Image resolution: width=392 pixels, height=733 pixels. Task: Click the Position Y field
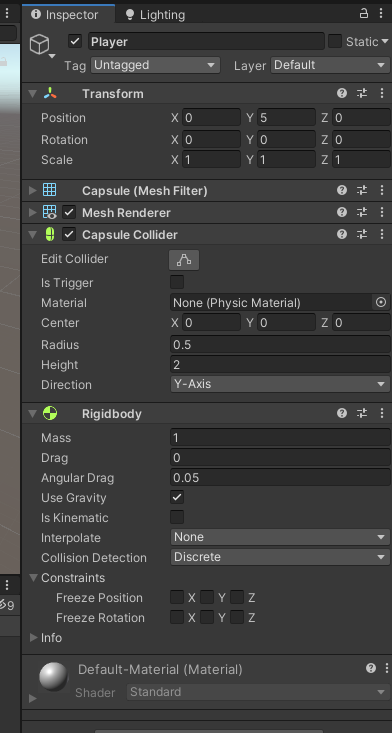coord(286,117)
